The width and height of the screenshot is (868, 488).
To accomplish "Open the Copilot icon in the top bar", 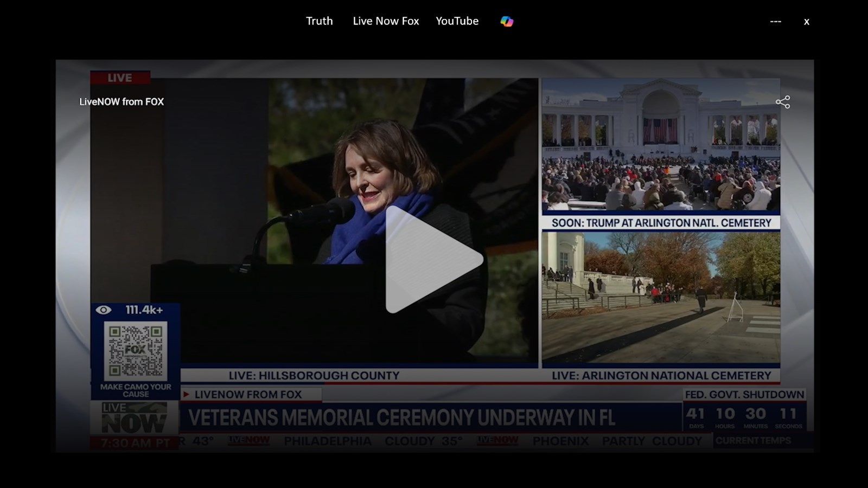I will click(x=506, y=21).
